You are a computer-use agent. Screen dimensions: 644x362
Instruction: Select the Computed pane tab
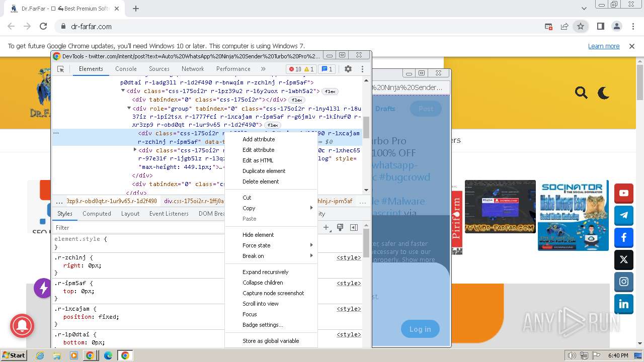(97, 214)
